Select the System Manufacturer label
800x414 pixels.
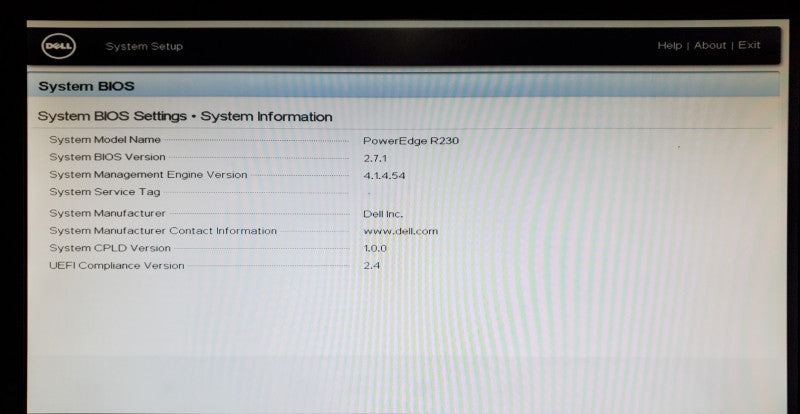pyautogui.click(x=107, y=213)
